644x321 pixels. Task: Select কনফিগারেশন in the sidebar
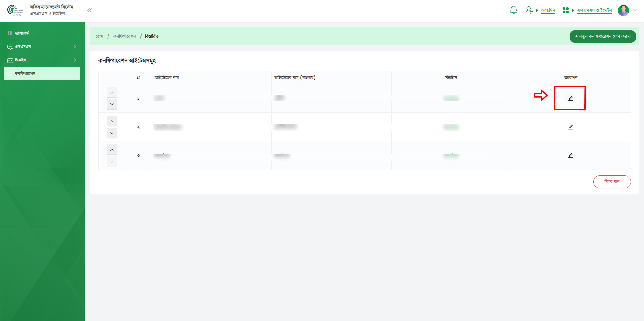(x=42, y=74)
